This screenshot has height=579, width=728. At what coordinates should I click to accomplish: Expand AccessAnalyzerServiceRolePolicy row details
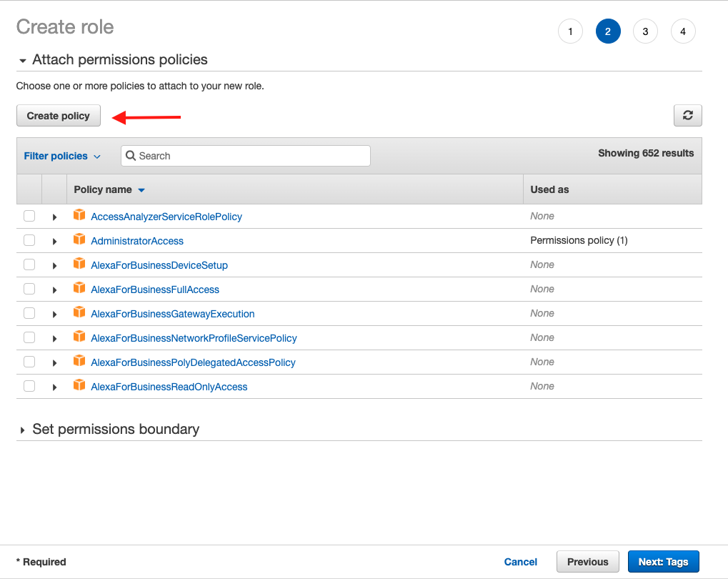(54, 217)
